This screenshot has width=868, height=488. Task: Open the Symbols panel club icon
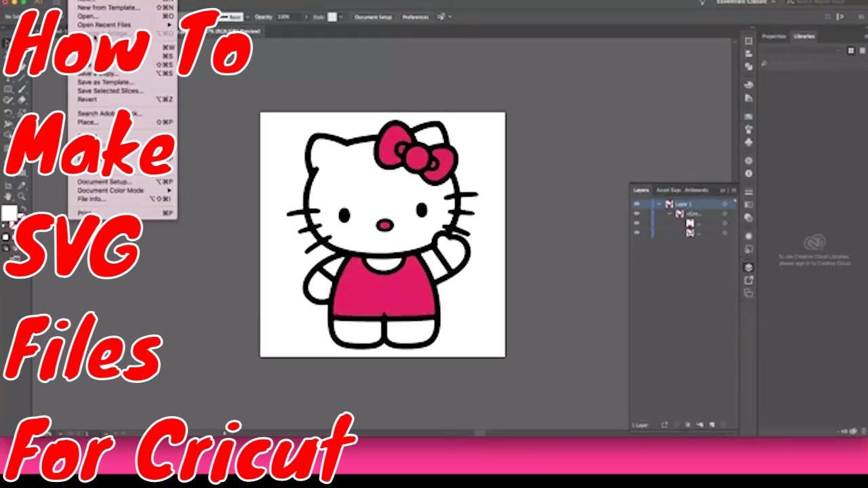749,142
